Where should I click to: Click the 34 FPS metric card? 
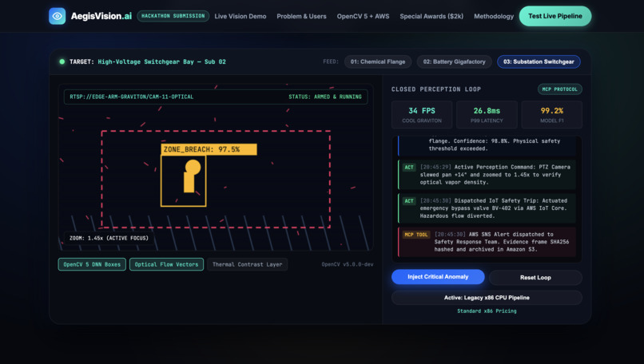[x=422, y=114]
